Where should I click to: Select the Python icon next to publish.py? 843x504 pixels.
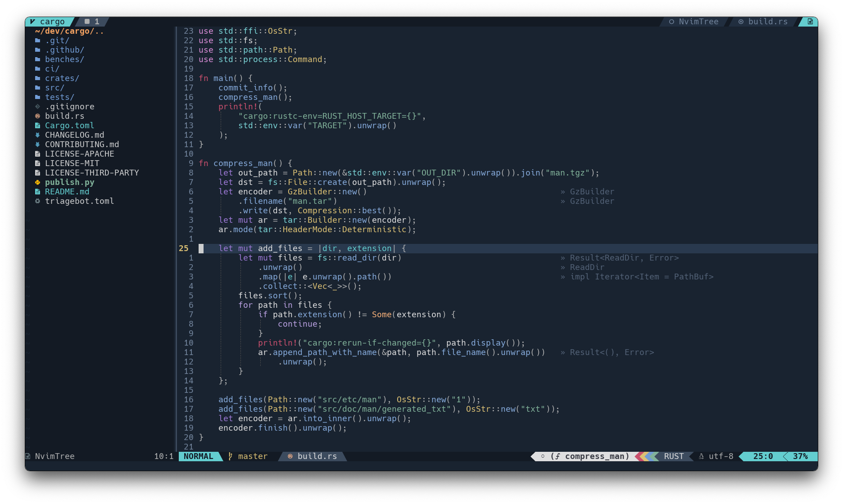38,182
